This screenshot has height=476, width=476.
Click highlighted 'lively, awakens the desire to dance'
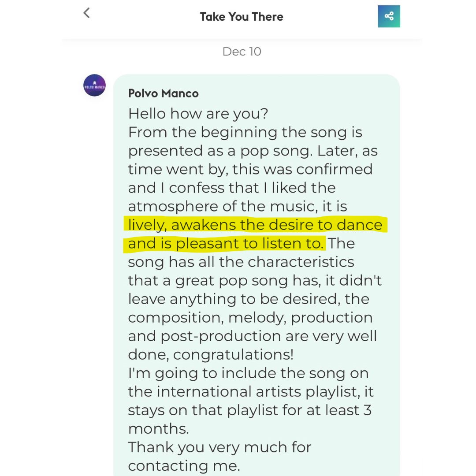[255, 225]
